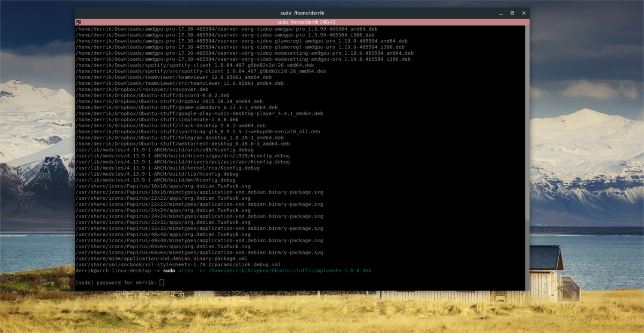Click the '[sudo] password for derrik:' text
The height and width of the screenshot is (333, 644).
(x=116, y=283)
